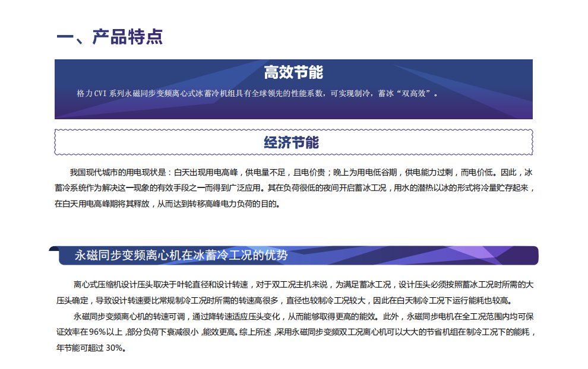
Task: Click the line starting 离心式压缩机设计压头
Action: (304, 285)
